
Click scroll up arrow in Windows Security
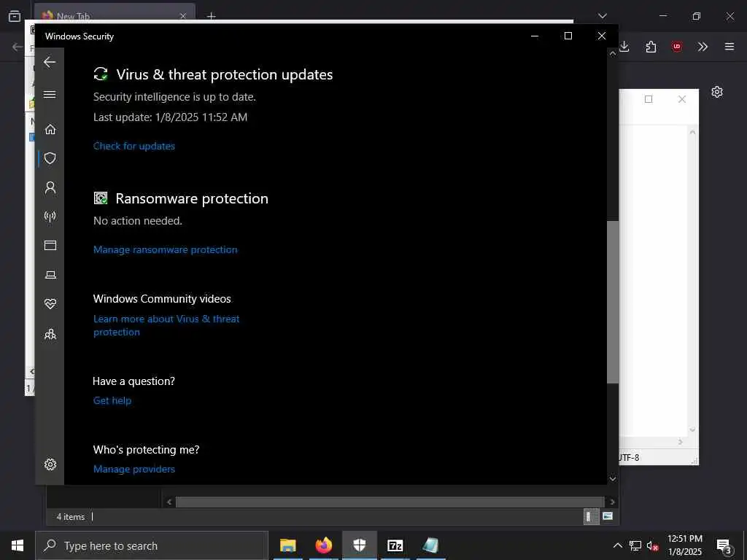[613, 54]
